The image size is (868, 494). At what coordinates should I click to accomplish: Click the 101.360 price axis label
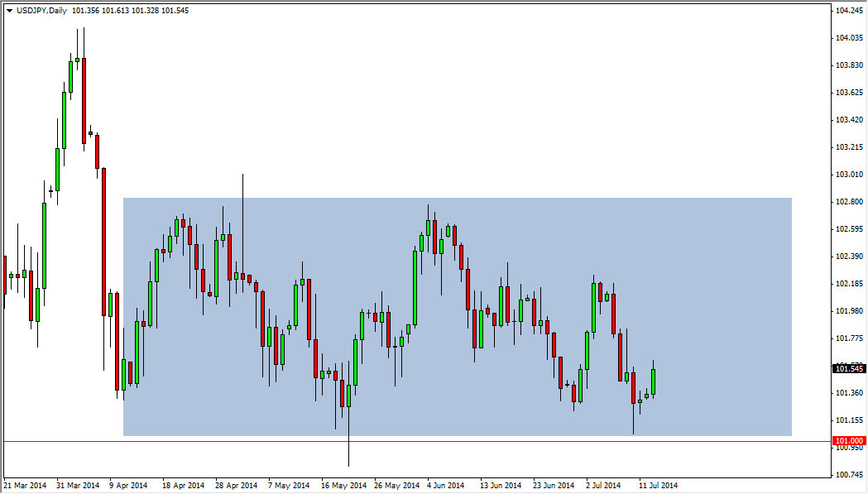tap(849, 393)
